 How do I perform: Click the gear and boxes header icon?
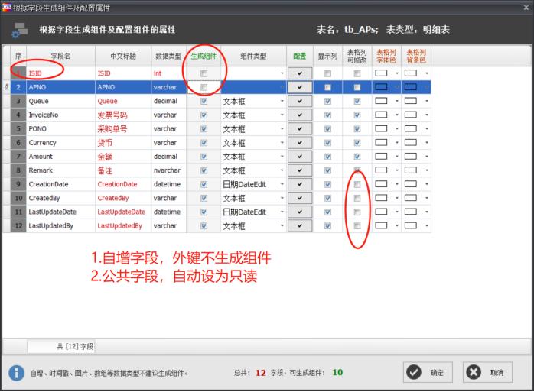(20, 30)
